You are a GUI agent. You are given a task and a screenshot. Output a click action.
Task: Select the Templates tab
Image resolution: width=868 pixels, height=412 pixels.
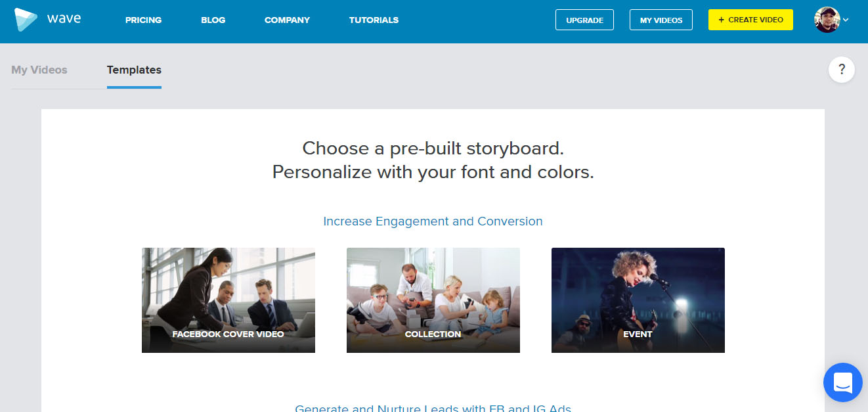134,70
